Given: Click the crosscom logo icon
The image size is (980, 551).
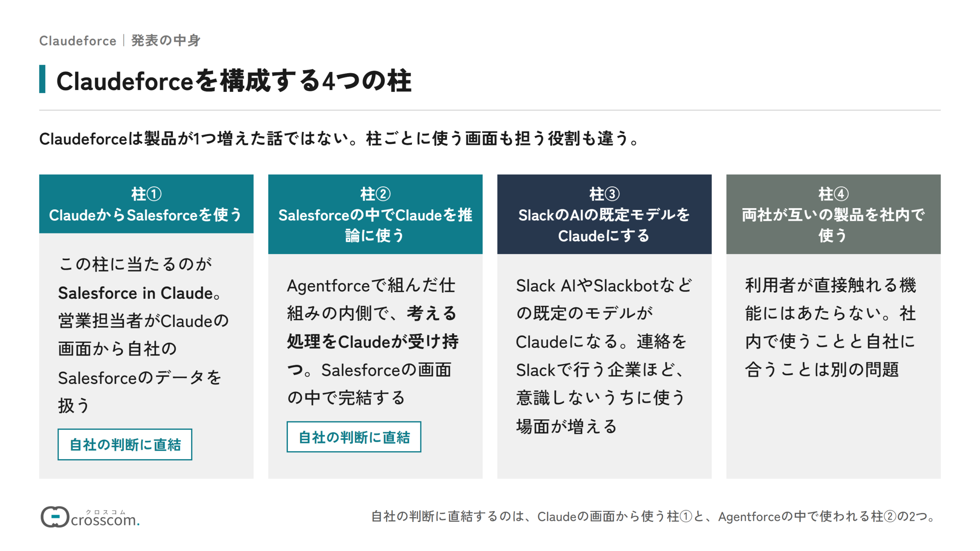Looking at the screenshot, I should point(55,517).
